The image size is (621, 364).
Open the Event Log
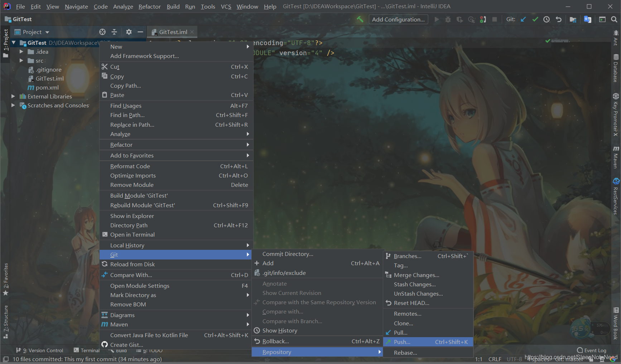[592, 350]
